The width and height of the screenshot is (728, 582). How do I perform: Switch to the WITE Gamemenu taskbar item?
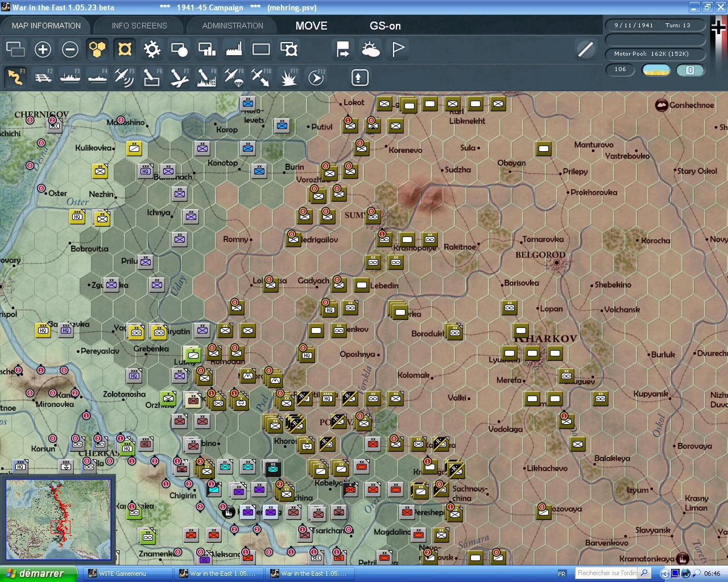[127, 573]
